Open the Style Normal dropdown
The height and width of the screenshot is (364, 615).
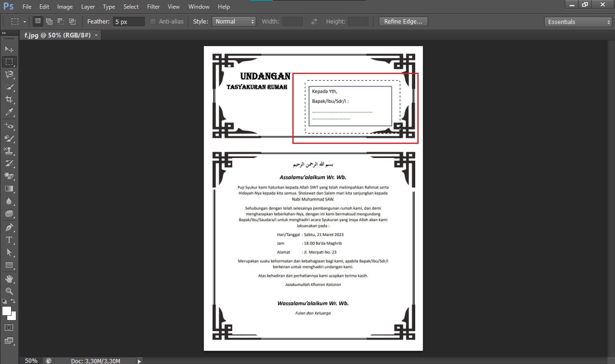tap(234, 22)
